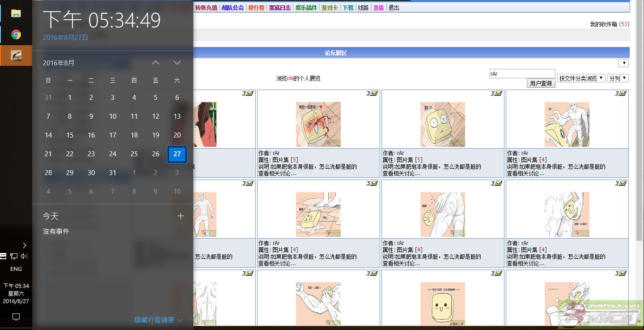Open the 按文件分类浏览 dropdown

581,78
